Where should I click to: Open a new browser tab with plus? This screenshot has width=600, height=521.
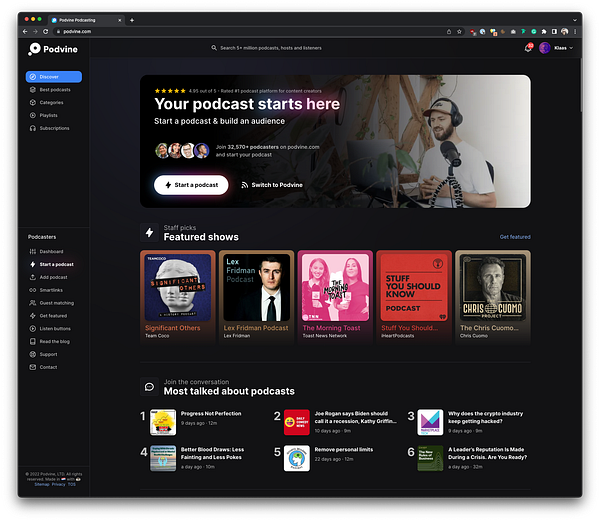tap(132, 20)
